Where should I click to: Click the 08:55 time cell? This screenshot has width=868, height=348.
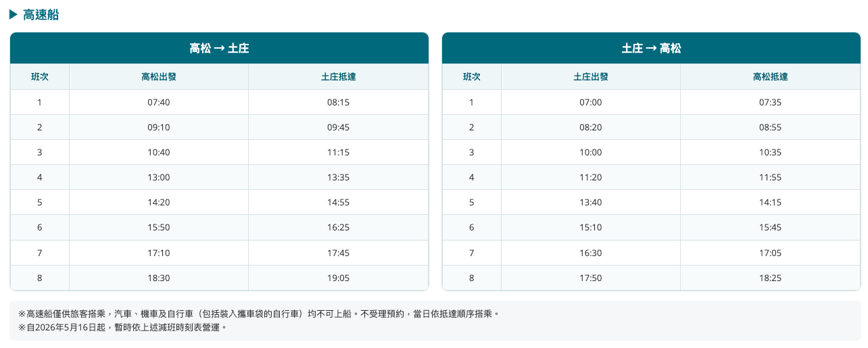click(770, 127)
